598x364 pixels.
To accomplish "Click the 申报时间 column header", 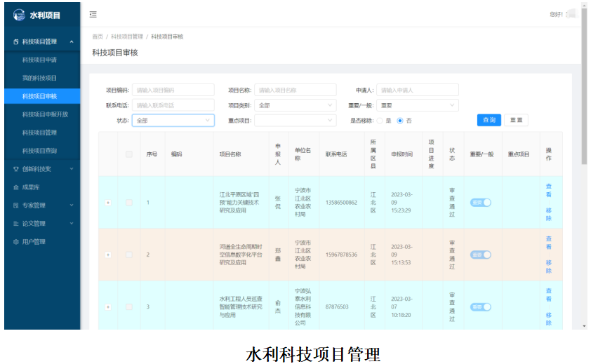I will pos(401,154).
